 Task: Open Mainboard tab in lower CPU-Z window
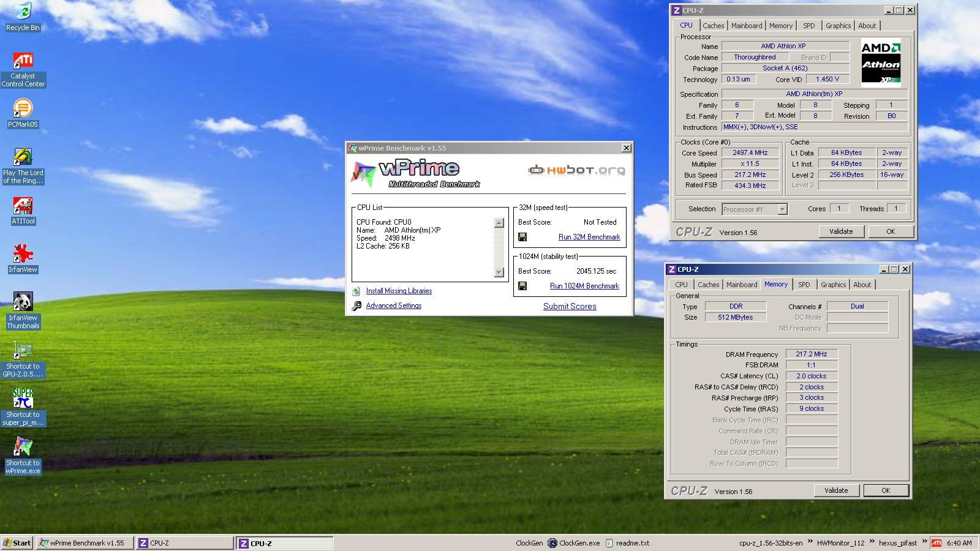(x=742, y=285)
